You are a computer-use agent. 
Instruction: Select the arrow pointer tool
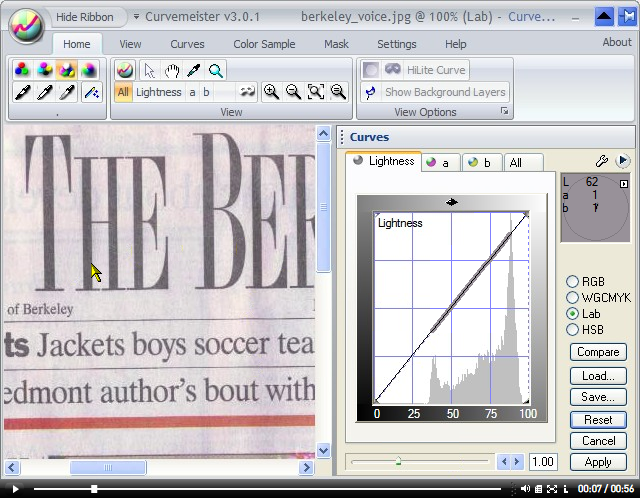click(149, 71)
